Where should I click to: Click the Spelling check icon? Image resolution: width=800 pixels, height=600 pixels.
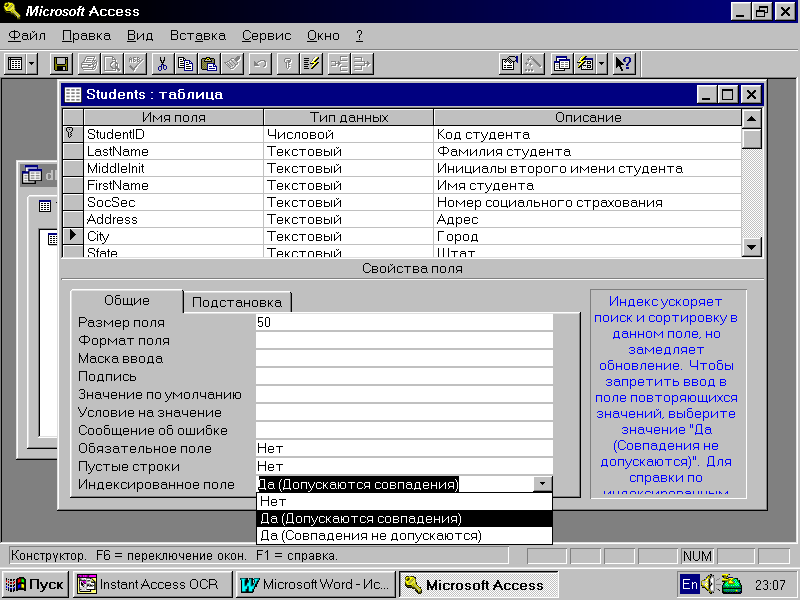click(135, 64)
